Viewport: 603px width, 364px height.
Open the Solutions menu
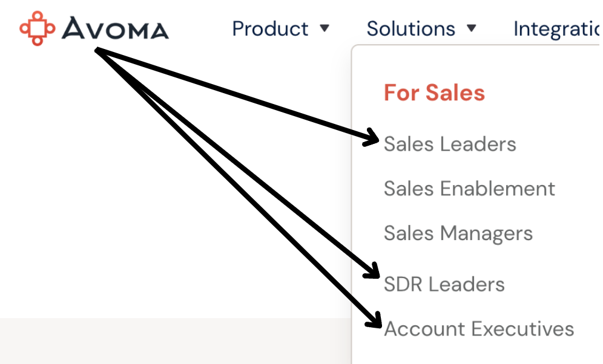[411, 28]
